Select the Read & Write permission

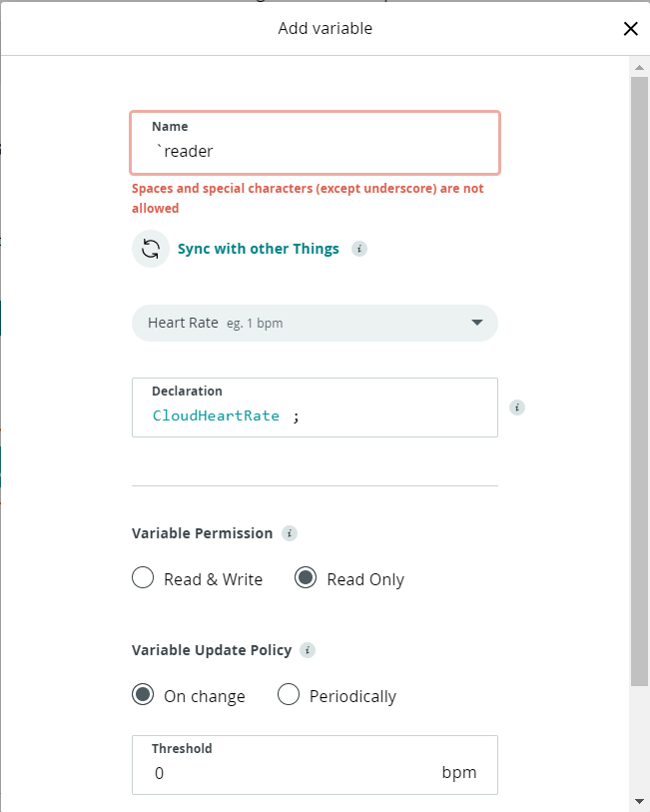click(x=143, y=578)
